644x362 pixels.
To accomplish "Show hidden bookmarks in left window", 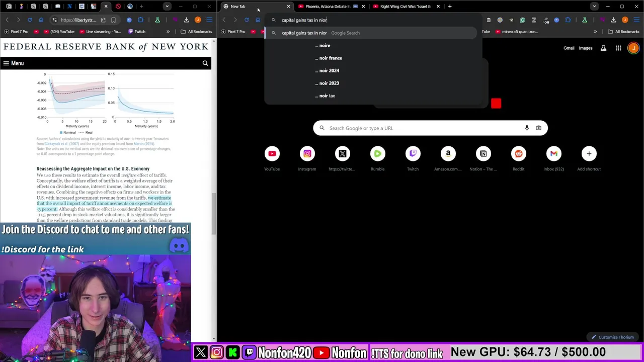I will (x=168, y=32).
